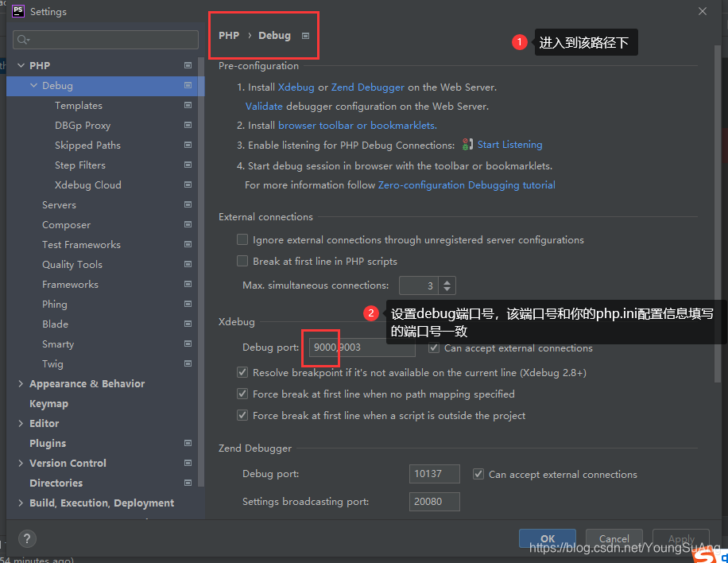
Task: Click Validate debugger configuration link
Action: pos(264,107)
